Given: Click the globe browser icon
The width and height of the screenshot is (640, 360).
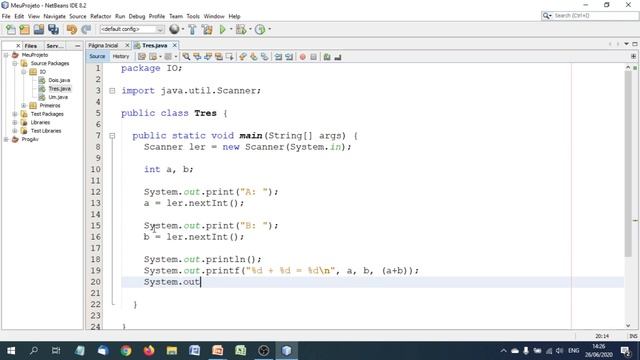Looking at the screenshot, I should tap(174, 29).
